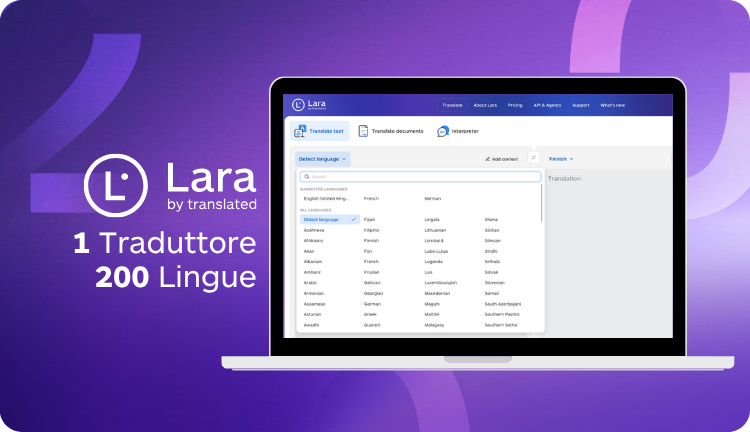
Task: Open the API & Agents nav item
Action: pos(547,105)
